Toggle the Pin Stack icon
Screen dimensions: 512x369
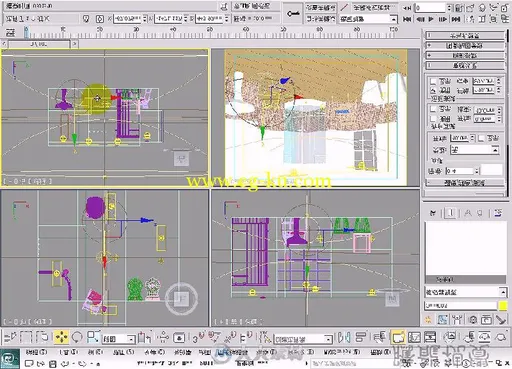pos(433,213)
